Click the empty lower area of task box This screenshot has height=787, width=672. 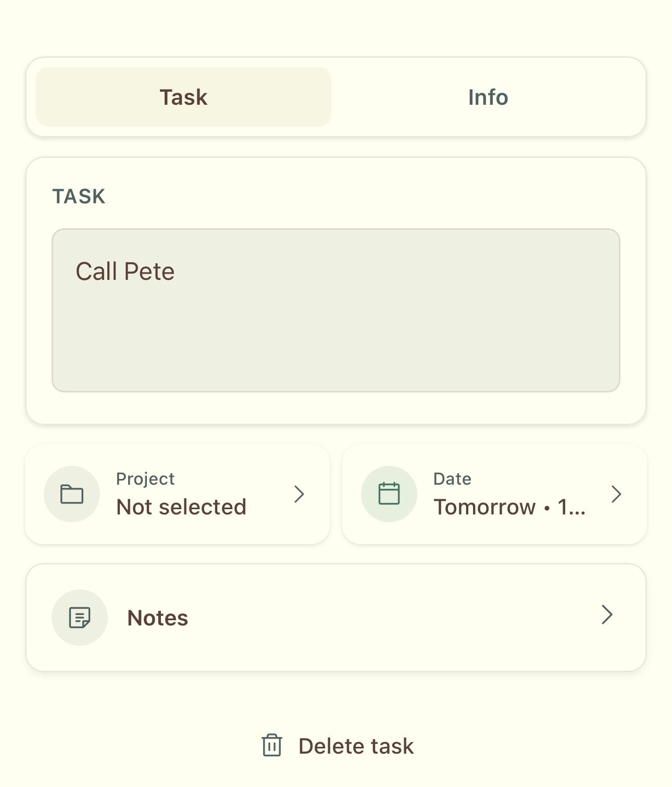coord(336,354)
